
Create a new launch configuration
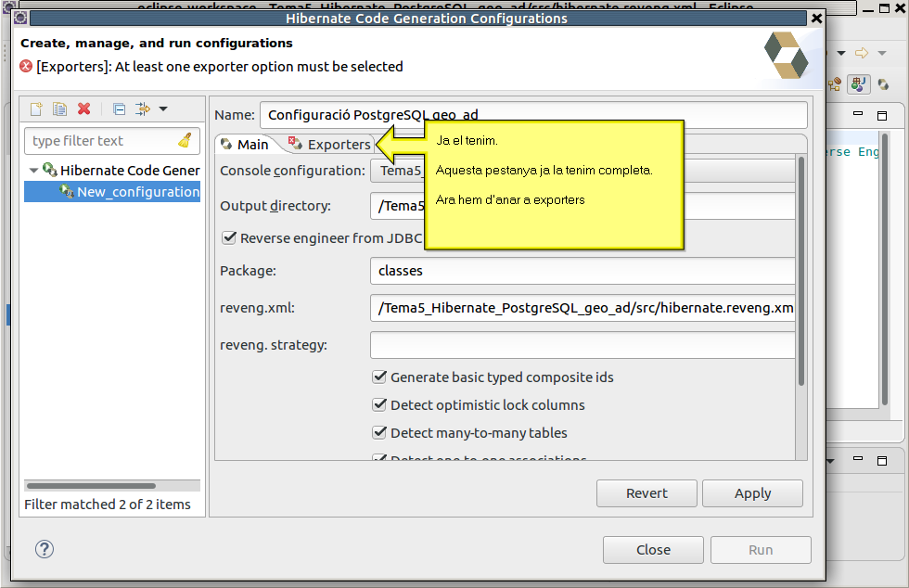click(36, 109)
